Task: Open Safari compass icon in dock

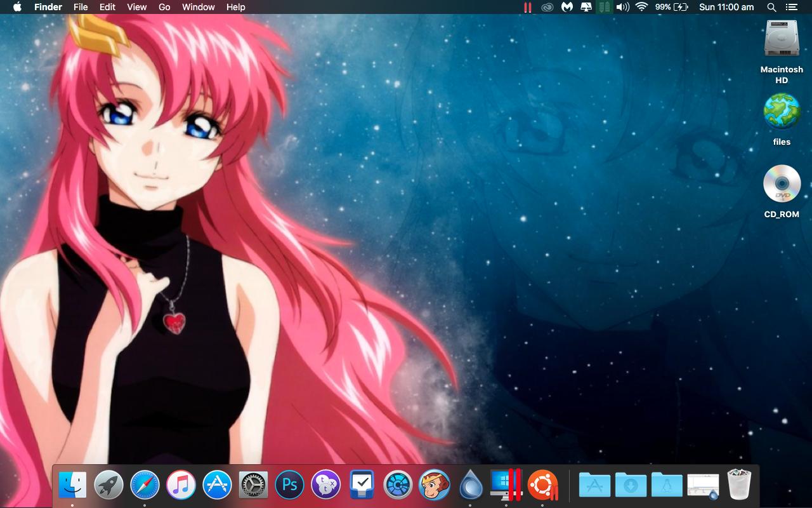Action: [145, 485]
